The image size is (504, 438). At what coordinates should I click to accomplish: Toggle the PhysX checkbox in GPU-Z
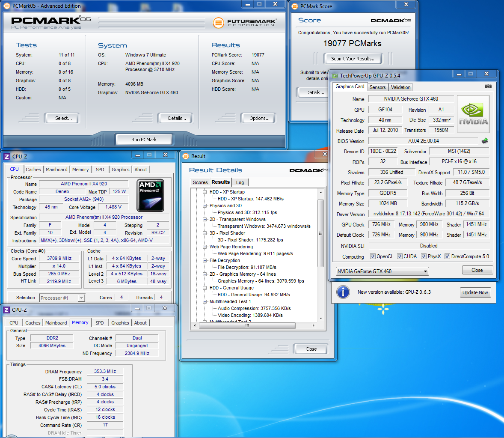[x=424, y=256]
